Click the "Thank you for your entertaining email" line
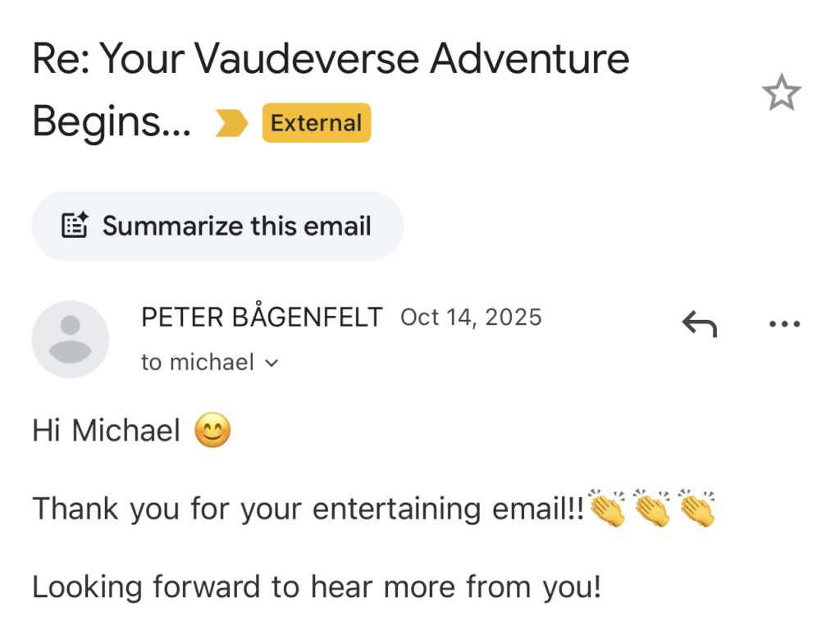840x626 pixels. (308, 509)
